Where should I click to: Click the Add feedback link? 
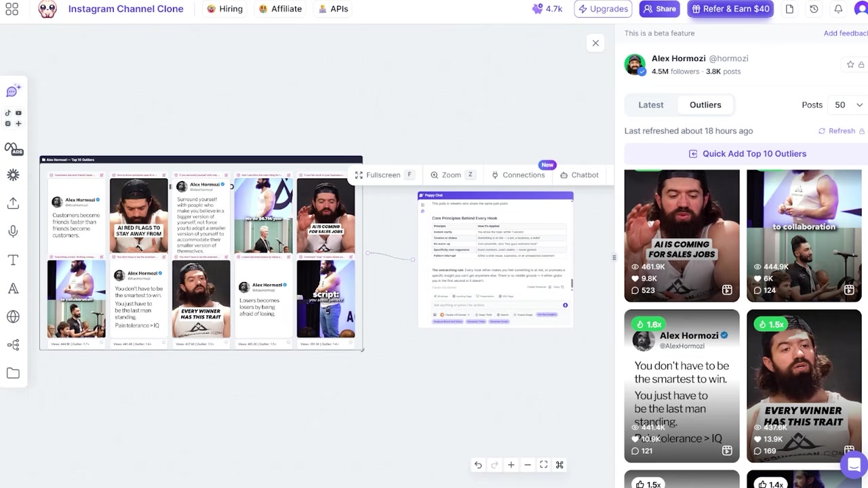point(846,33)
